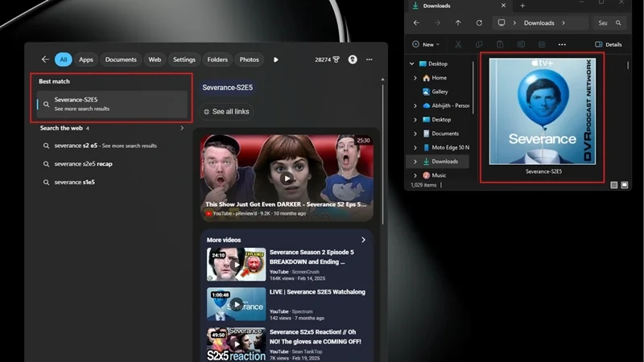The width and height of the screenshot is (644, 362).
Task: Click the This PC monitor icon in address bar
Action: pyautogui.click(x=501, y=23)
